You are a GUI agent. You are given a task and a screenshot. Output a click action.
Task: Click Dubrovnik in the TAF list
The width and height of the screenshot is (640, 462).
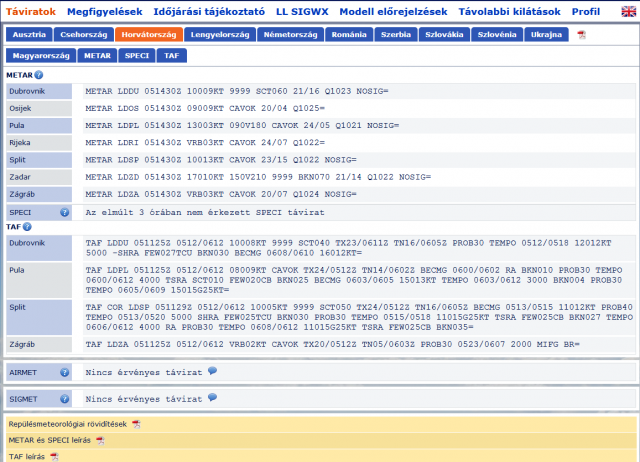[39, 248]
